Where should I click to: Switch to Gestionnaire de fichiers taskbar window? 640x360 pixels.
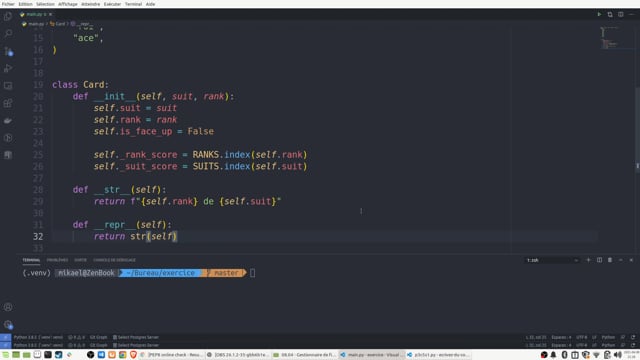(x=304, y=355)
